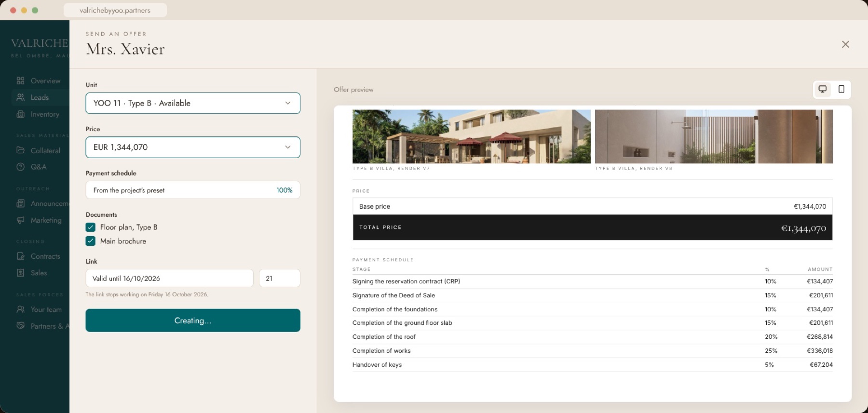Image resolution: width=868 pixels, height=413 pixels.
Task: Click the Collateral folder icon
Action: (20, 150)
